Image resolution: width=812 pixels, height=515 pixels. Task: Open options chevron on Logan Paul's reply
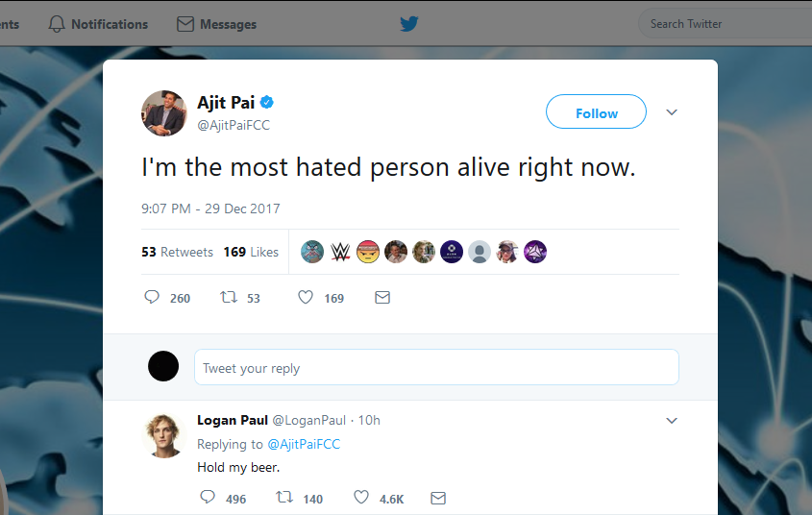672,421
